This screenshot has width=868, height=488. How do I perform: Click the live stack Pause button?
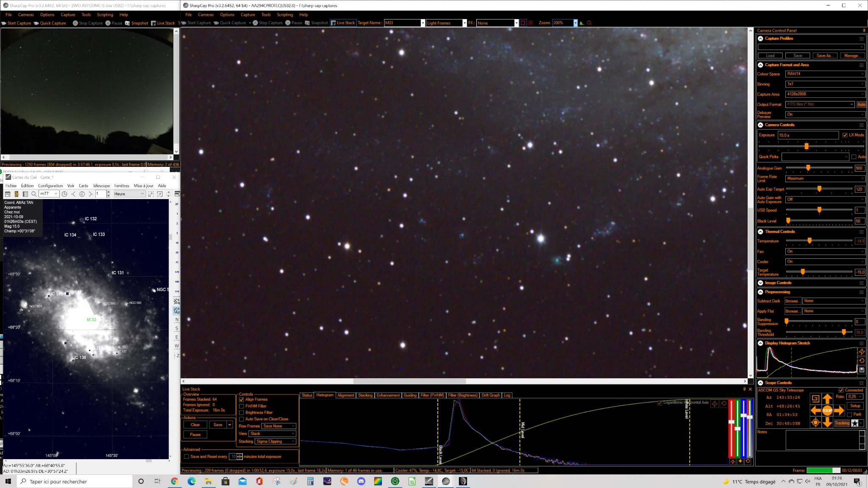pyautogui.click(x=195, y=435)
